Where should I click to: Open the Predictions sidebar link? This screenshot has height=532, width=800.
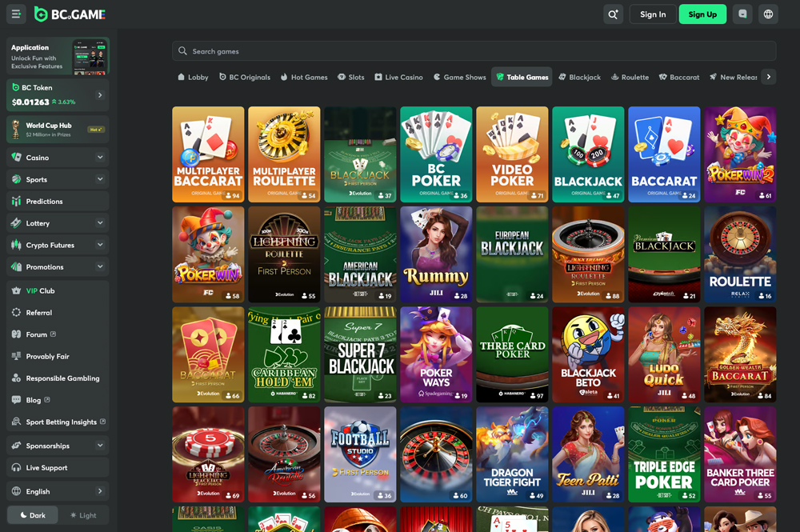(58, 201)
